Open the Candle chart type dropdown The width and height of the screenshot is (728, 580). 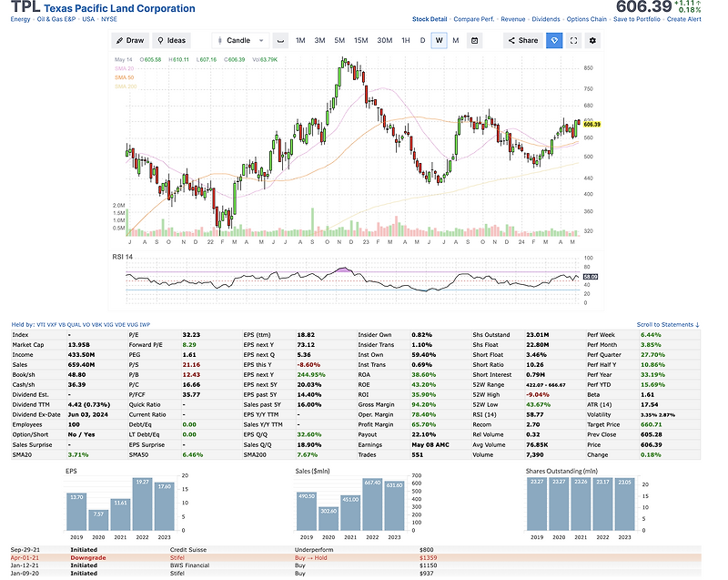(x=240, y=40)
